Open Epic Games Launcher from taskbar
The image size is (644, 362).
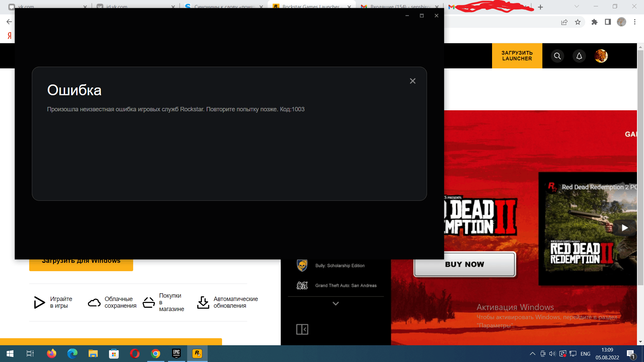[x=176, y=354]
